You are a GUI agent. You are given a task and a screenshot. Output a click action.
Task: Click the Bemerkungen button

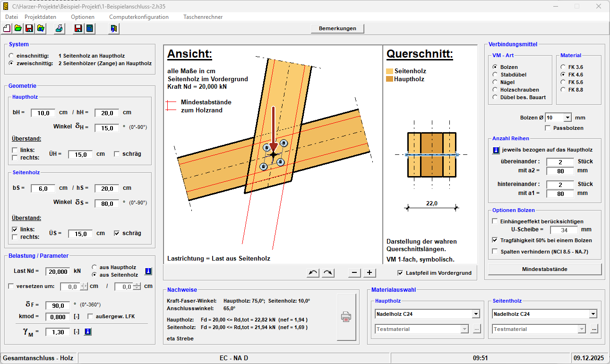click(337, 28)
